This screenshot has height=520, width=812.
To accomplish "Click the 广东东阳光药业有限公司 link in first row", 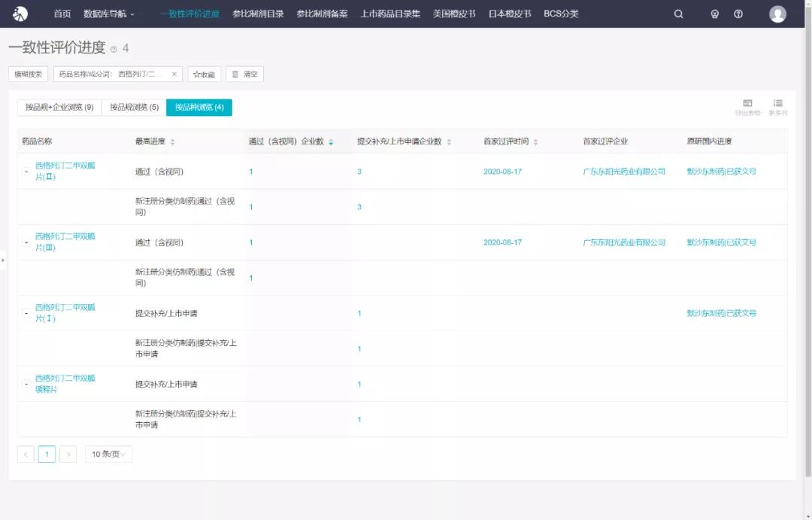I will point(624,172).
